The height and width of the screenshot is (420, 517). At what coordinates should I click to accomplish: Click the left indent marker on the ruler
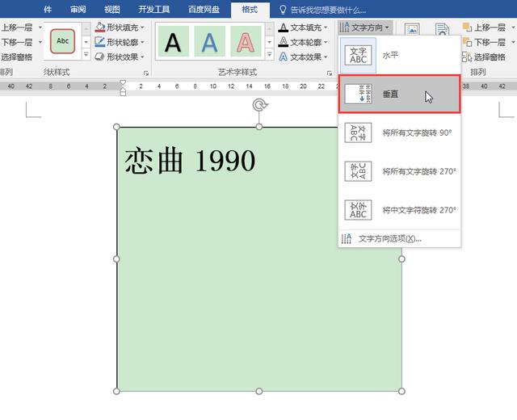point(123,92)
